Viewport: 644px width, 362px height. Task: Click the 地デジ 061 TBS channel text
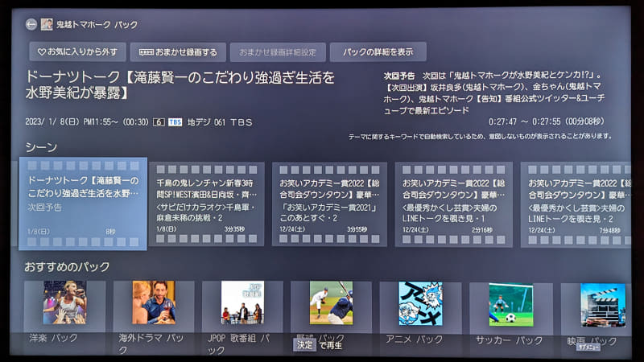coord(220,122)
